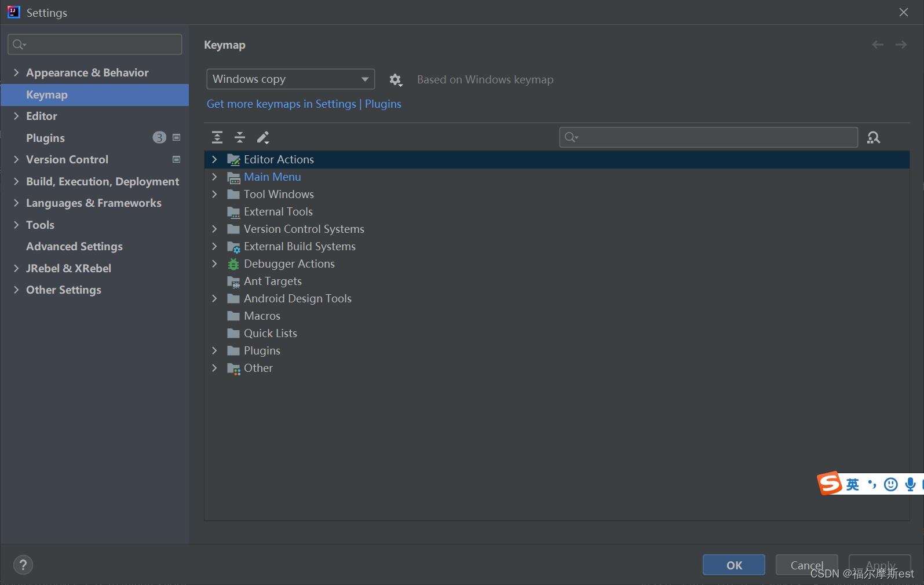Expand the External Build Systems node
The height and width of the screenshot is (585, 924).
214,246
